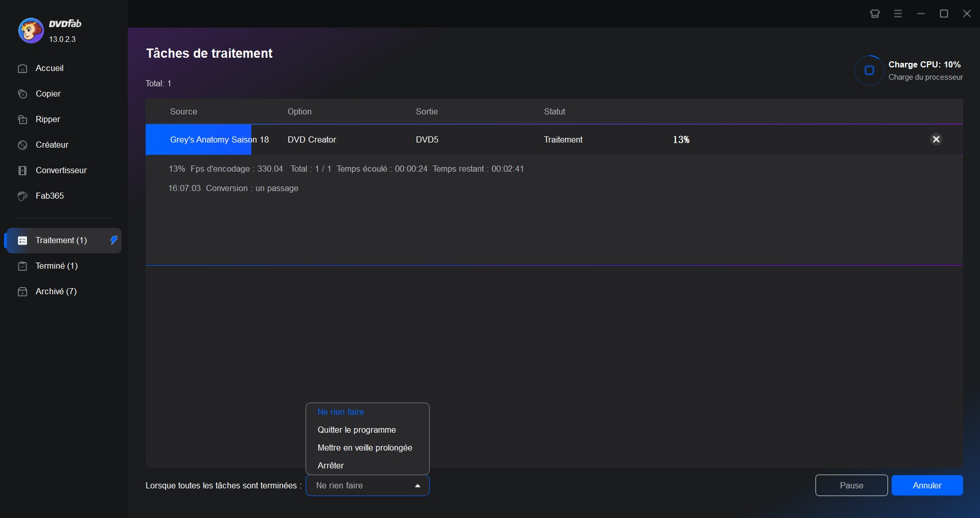Open the Terminé clipboard icon
This screenshot has height=518, width=980.
click(22, 266)
